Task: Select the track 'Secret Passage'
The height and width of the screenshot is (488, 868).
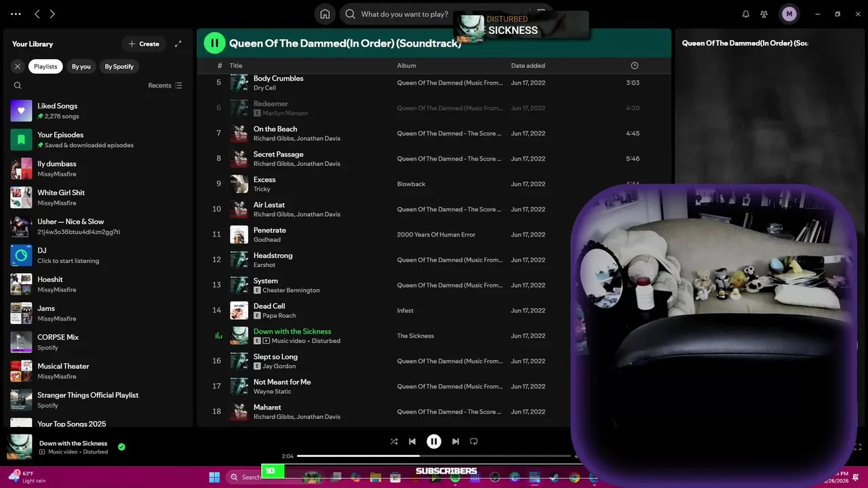Action: [278, 155]
